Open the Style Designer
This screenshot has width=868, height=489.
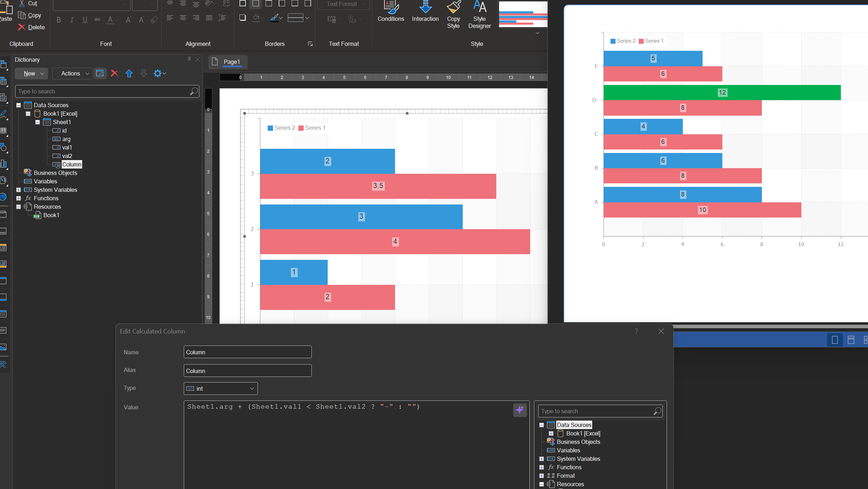479,14
